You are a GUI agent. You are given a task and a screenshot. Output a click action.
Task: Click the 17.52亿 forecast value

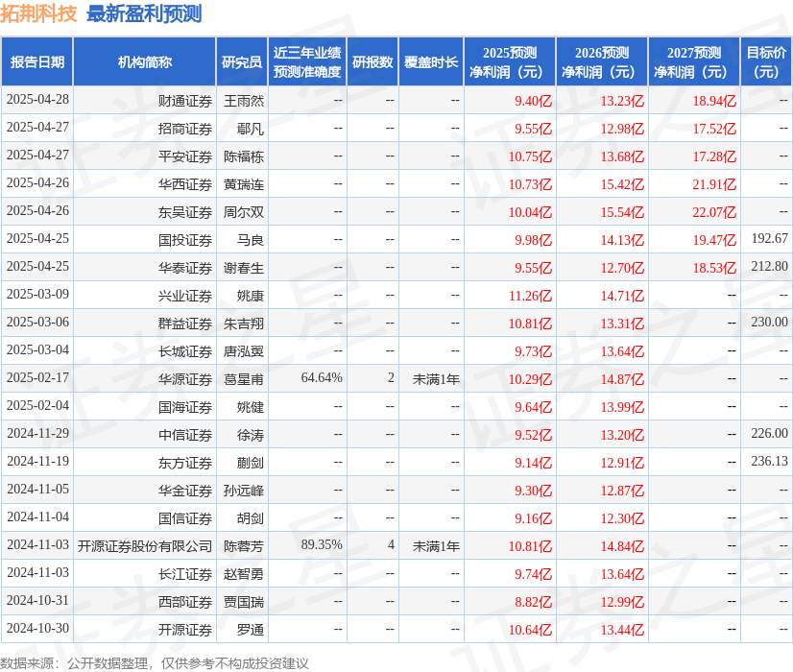click(x=714, y=129)
